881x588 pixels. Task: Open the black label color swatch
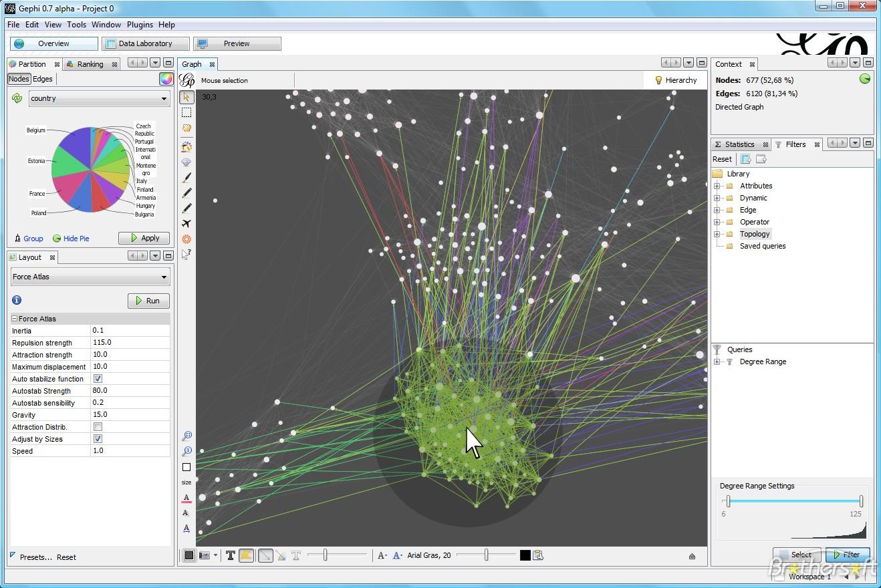[525, 555]
